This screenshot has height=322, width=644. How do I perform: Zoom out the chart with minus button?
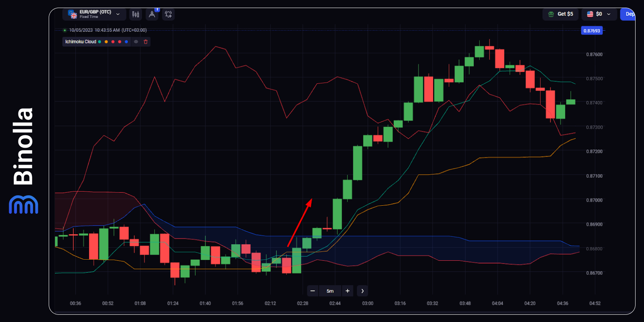coord(313,291)
